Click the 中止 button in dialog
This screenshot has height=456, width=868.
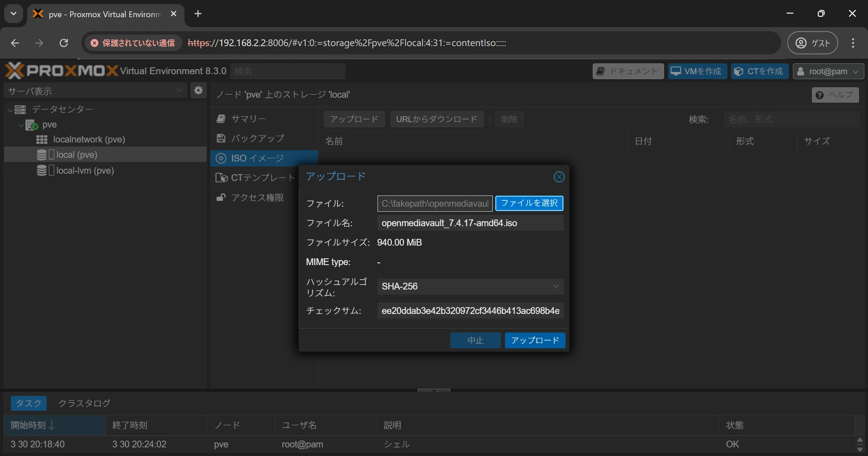tap(475, 340)
